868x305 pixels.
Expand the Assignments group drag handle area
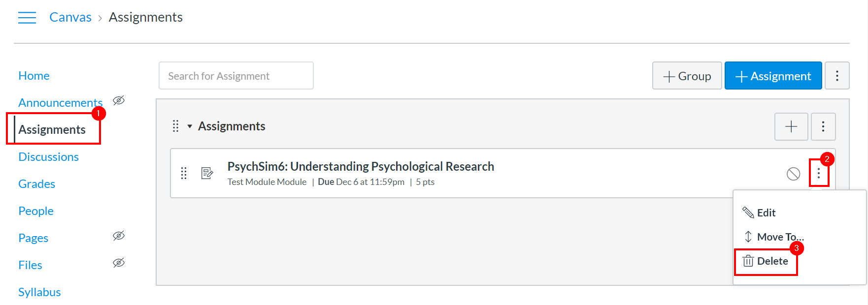(175, 126)
